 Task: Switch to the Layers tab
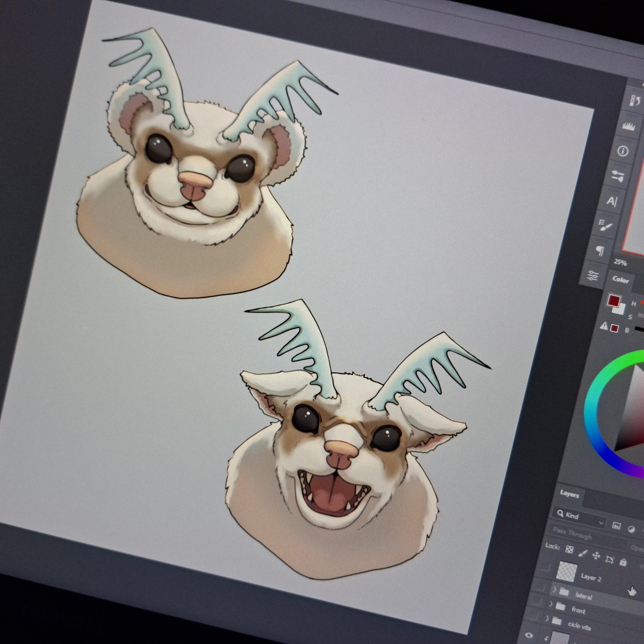tap(569, 494)
